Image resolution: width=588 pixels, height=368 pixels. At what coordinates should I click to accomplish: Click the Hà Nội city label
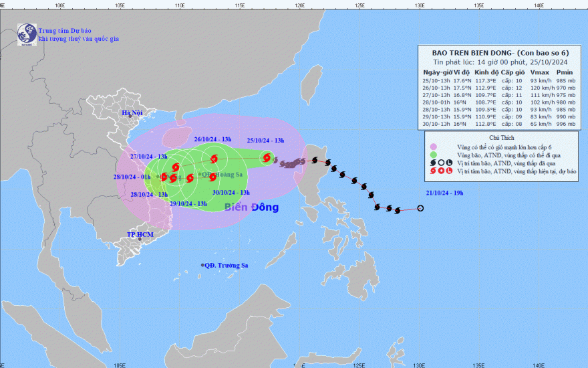coord(132,113)
